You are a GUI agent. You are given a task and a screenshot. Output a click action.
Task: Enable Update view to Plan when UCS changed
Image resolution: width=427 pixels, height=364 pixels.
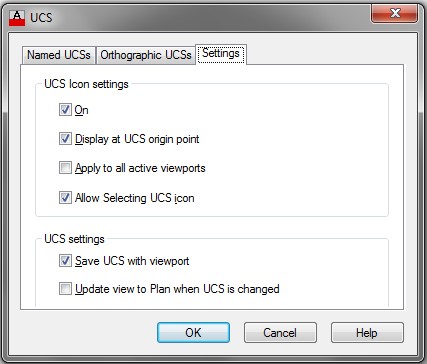point(65,289)
